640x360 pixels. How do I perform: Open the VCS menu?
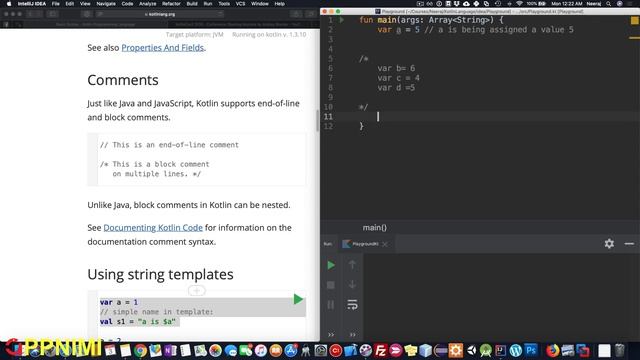(x=240, y=4)
